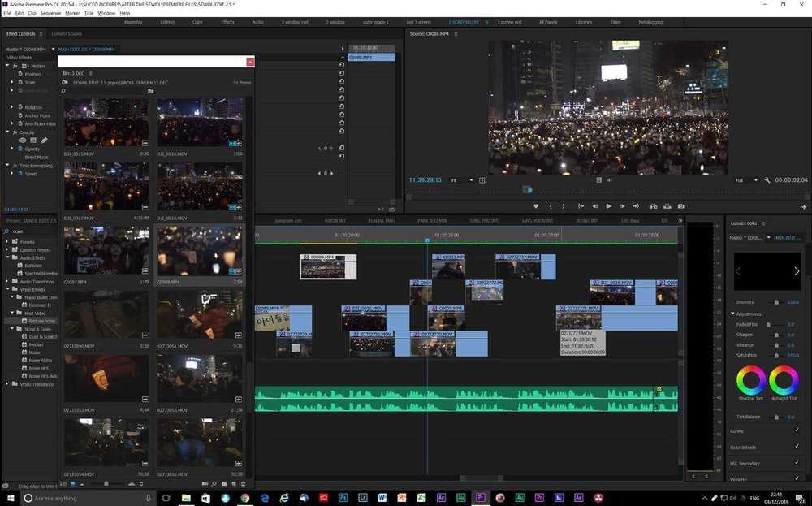Open the Window menu
Image resolution: width=812 pixels, height=506 pixels.
pos(106,13)
